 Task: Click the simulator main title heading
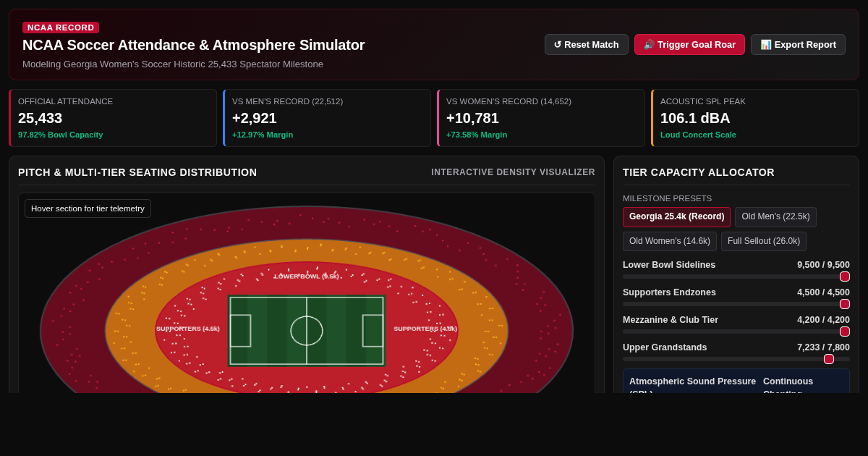tap(193, 45)
